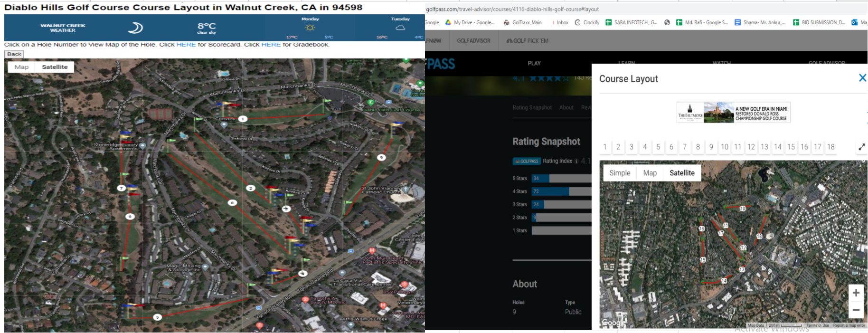868x333 pixels.
Task: Select hole 4 in the Course Layout number row
Action: click(645, 147)
